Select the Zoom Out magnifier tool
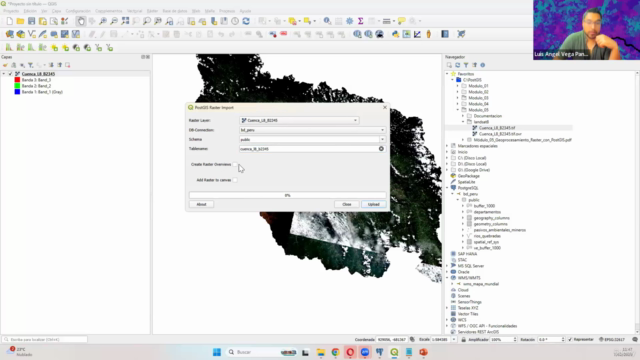 click(114, 21)
